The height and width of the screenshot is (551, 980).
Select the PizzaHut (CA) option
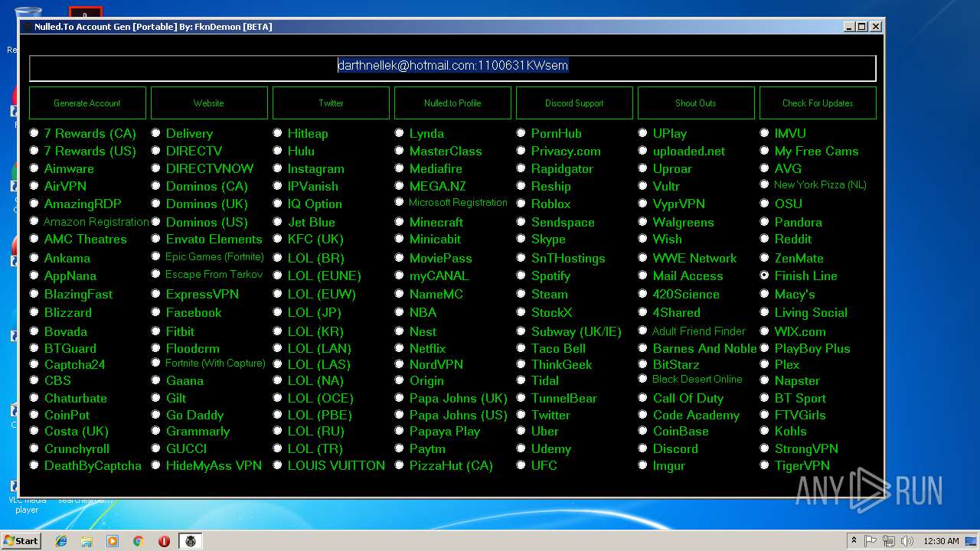399,465
